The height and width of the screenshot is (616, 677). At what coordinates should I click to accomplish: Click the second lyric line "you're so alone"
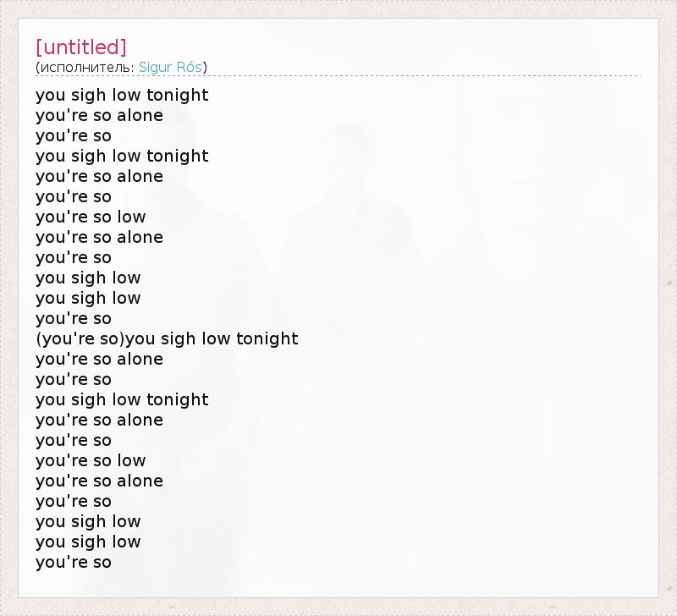(x=99, y=115)
